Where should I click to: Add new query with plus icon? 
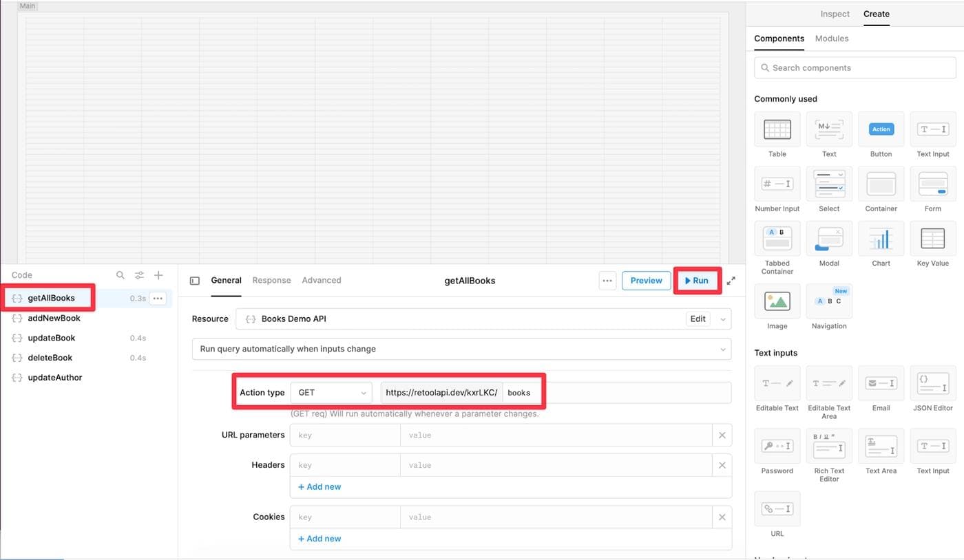(x=158, y=275)
